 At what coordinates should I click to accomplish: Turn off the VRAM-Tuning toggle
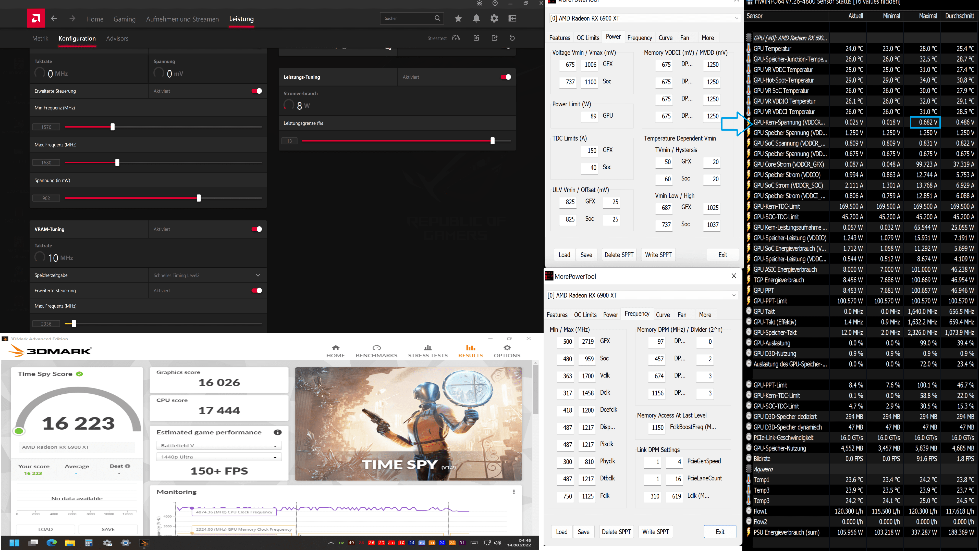tap(256, 229)
